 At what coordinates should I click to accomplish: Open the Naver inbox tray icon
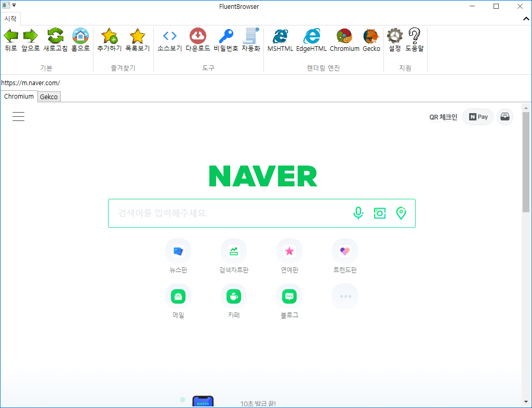click(x=505, y=117)
